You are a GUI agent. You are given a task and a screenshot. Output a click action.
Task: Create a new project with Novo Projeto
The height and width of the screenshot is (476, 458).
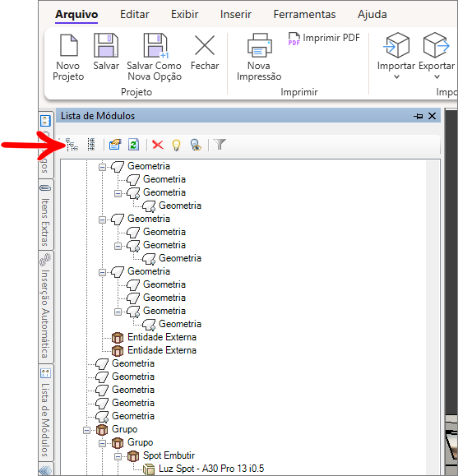pos(68,58)
